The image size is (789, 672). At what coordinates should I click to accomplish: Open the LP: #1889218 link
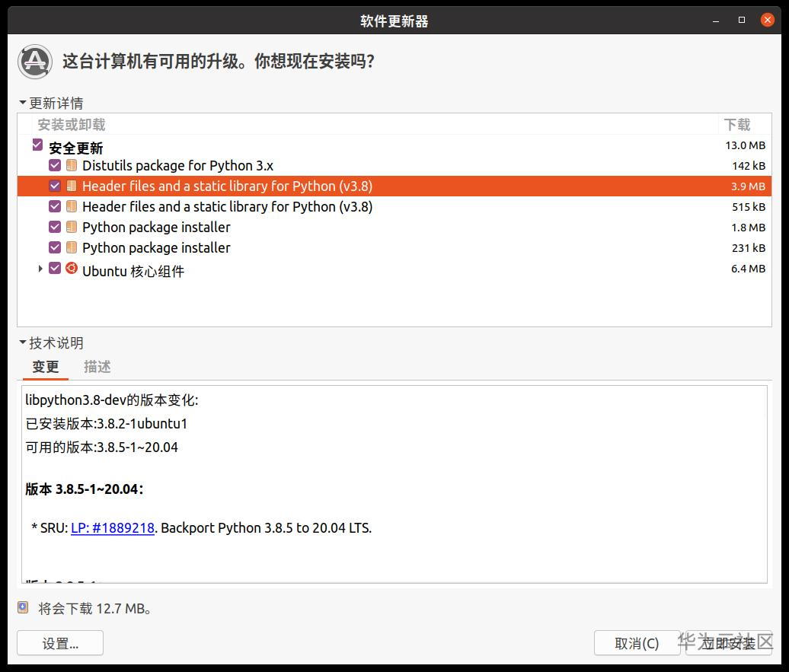click(x=113, y=527)
